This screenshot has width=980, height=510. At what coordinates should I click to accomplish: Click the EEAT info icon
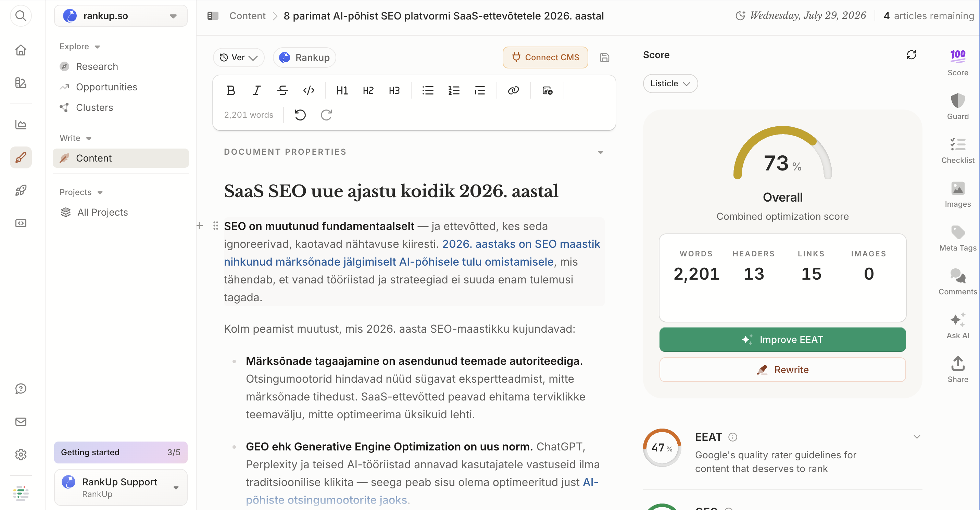point(732,437)
